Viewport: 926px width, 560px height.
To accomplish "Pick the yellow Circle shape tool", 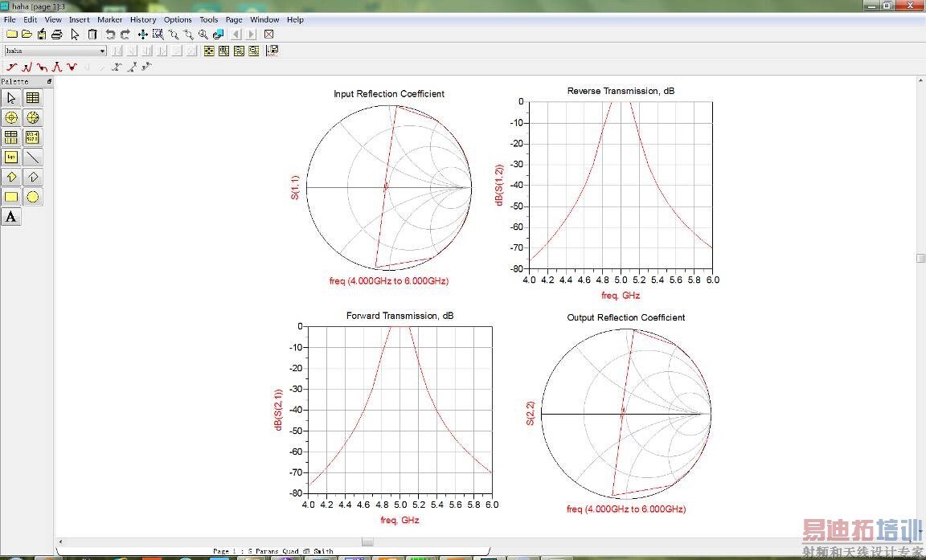I will pyautogui.click(x=32, y=197).
